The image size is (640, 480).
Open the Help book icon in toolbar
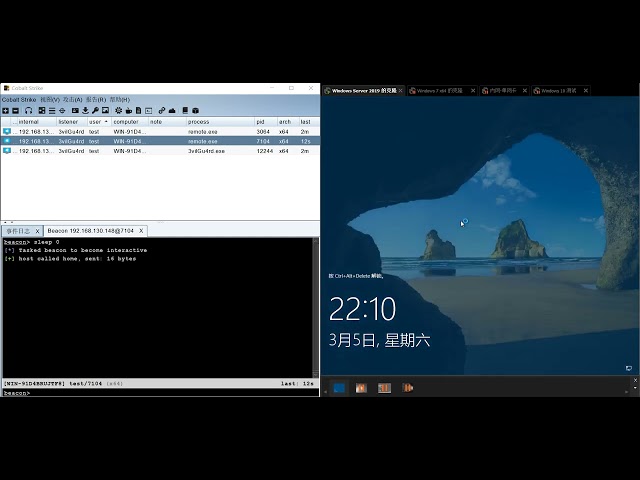click(185, 111)
